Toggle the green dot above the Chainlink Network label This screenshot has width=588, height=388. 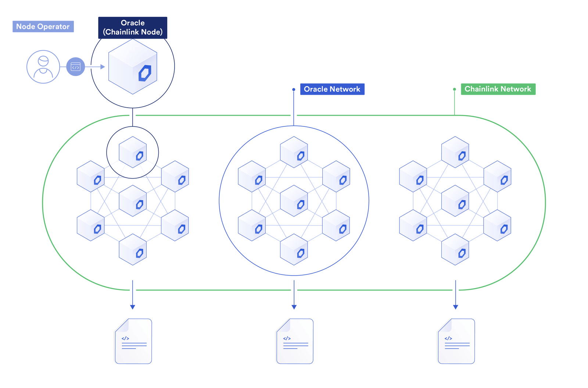pos(455,89)
